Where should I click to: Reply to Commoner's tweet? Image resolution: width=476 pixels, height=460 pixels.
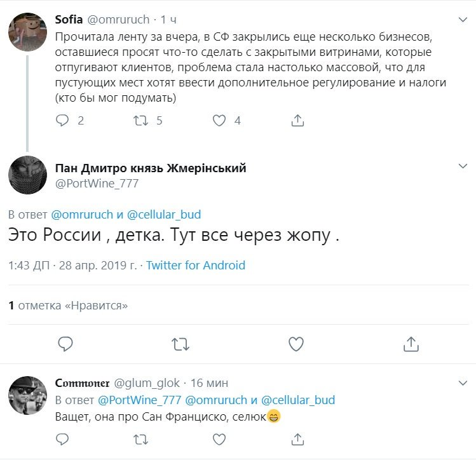click(63, 439)
